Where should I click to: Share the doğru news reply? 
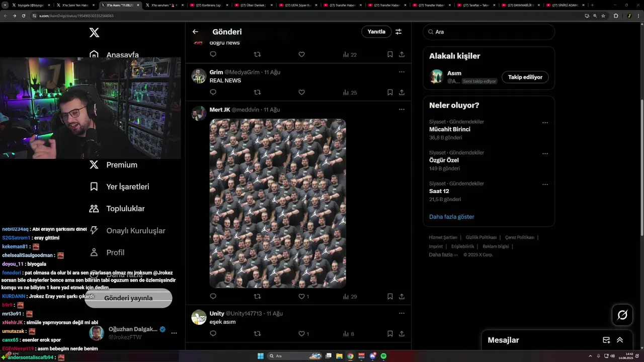click(x=401, y=54)
